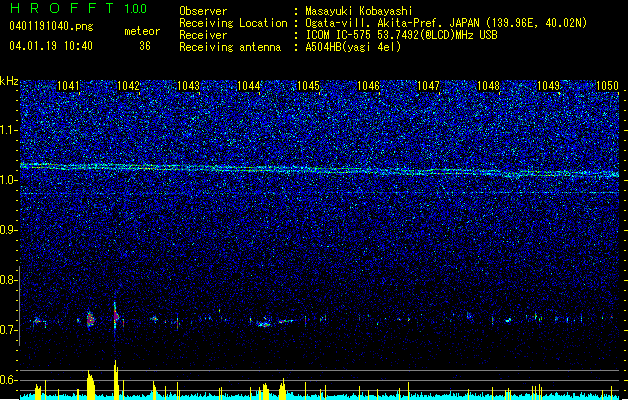Click the meteor label

142,31
